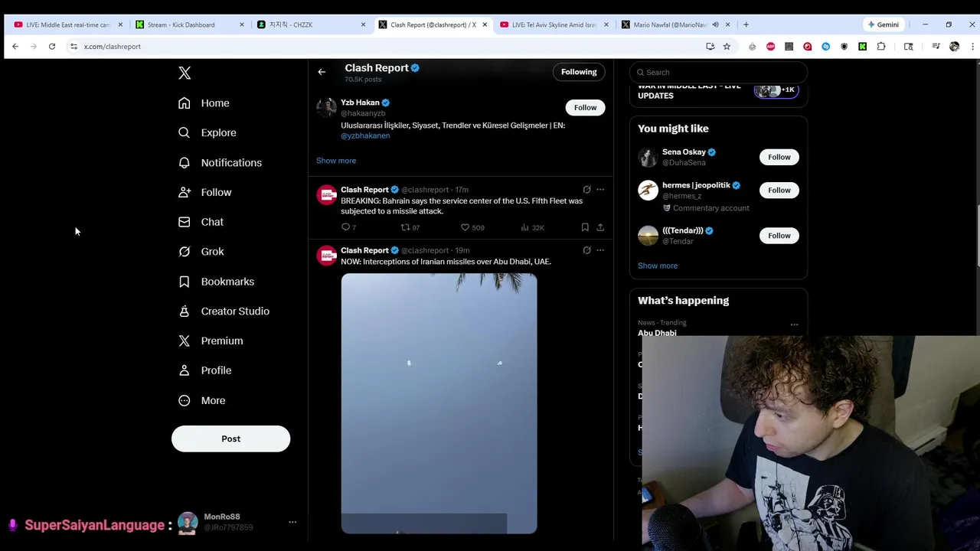Open the X logo home icon
This screenshot has width=980, height=551.
[185, 73]
